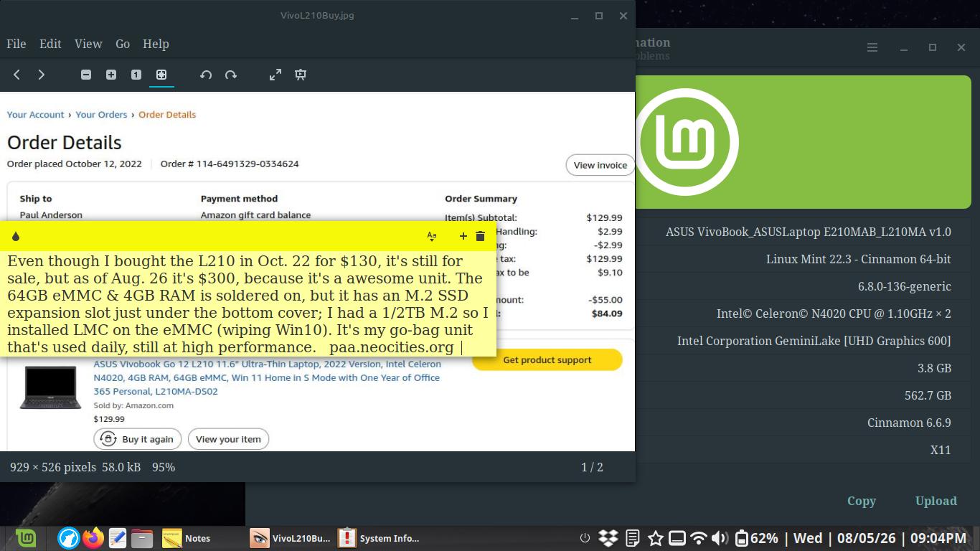
Task: Go to the next image in viewer
Action: click(x=42, y=75)
